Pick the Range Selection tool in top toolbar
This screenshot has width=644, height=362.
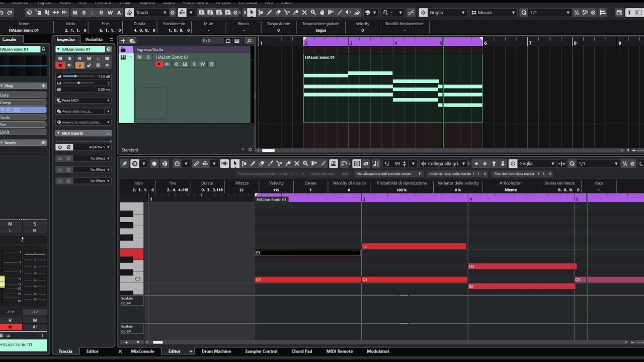[x=261, y=13]
